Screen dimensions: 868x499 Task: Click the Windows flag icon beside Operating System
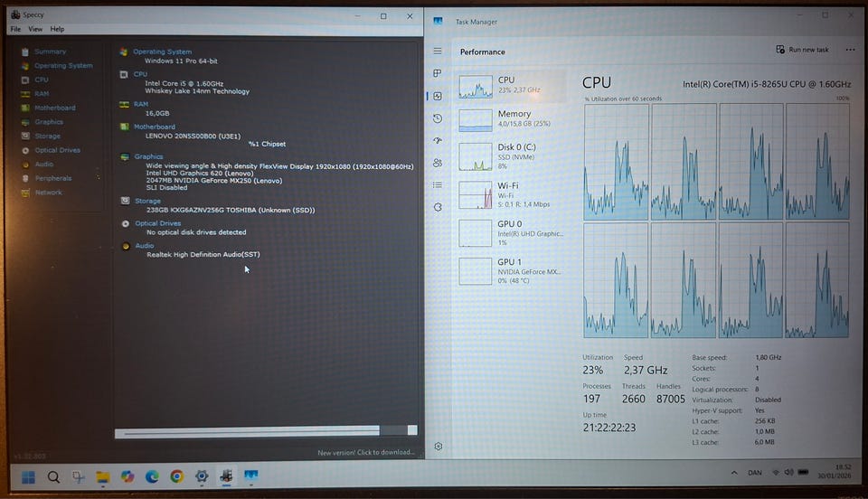point(124,52)
